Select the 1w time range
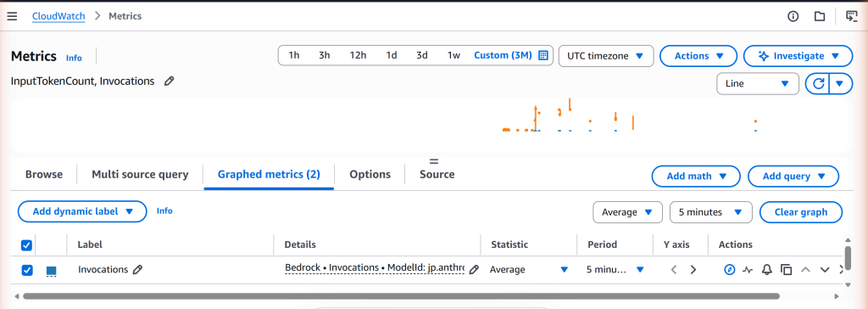The image size is (868, 309). pos(453,55)
